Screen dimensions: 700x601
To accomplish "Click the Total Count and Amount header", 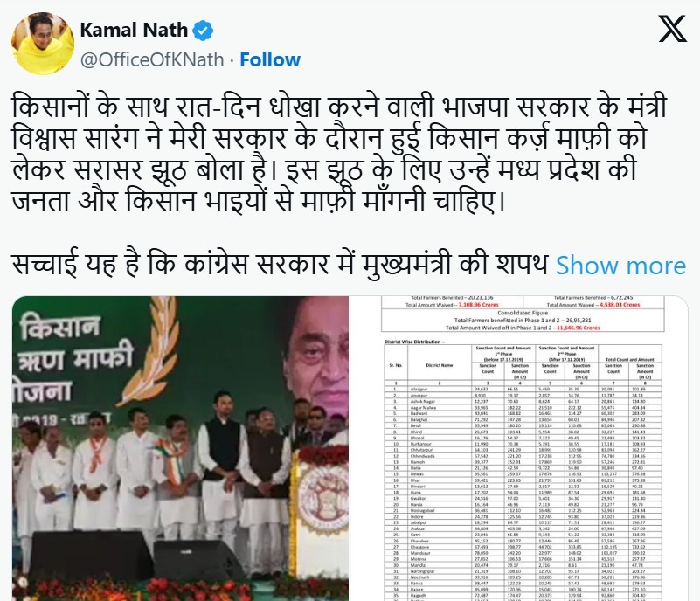I will (629, 359).
